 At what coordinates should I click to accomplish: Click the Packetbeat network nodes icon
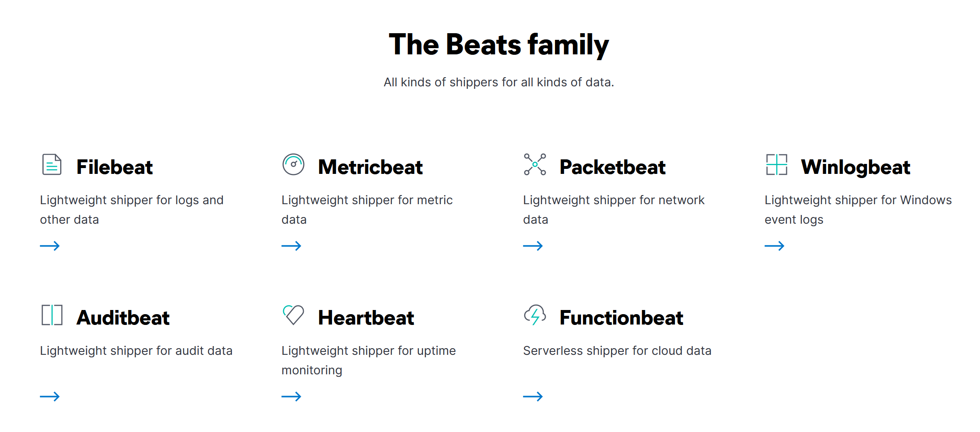535,165
